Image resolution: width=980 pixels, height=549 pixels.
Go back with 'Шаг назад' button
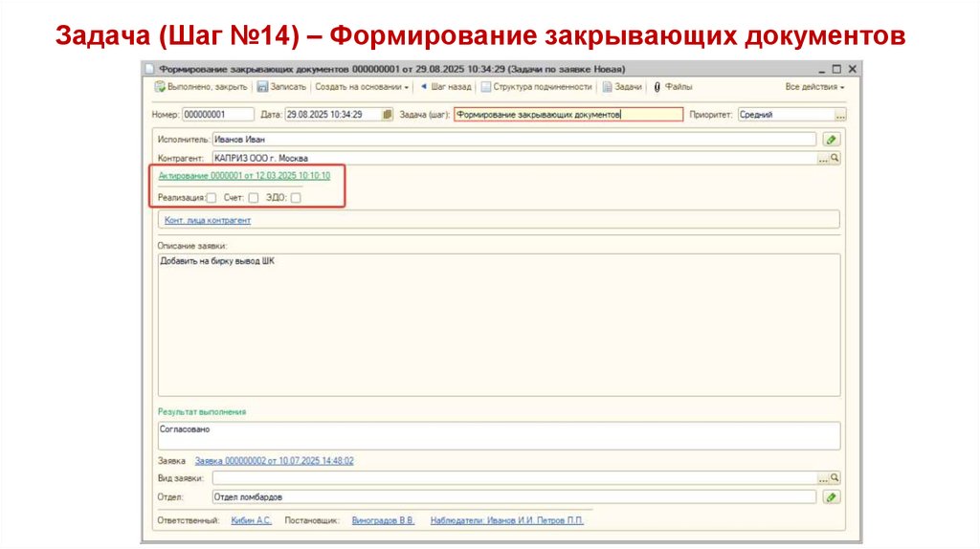pyautogui.click(x=446, y=87)
